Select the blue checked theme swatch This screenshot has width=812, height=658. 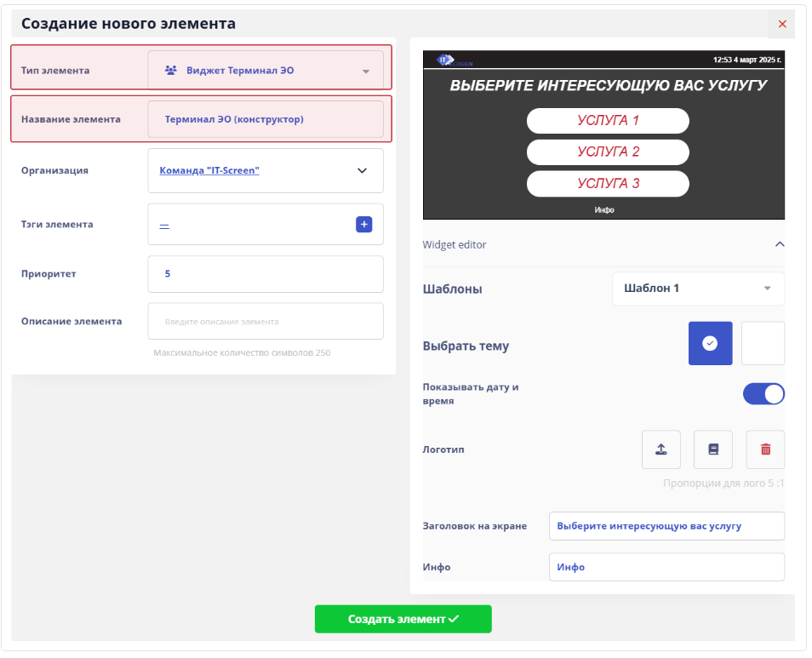[x=710, y=343]
